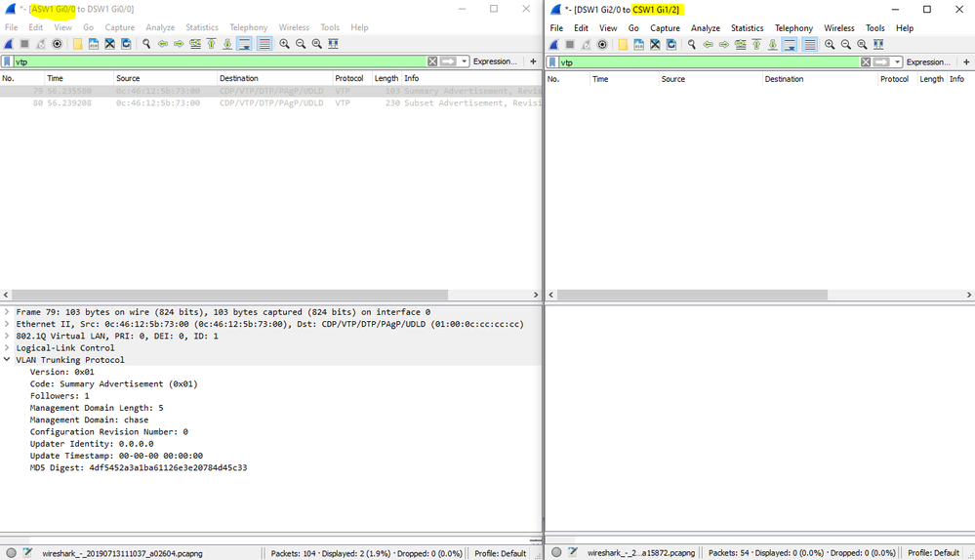Reload capture icon in right window
This screenshot has width=975, height=560.
[670, 44]
